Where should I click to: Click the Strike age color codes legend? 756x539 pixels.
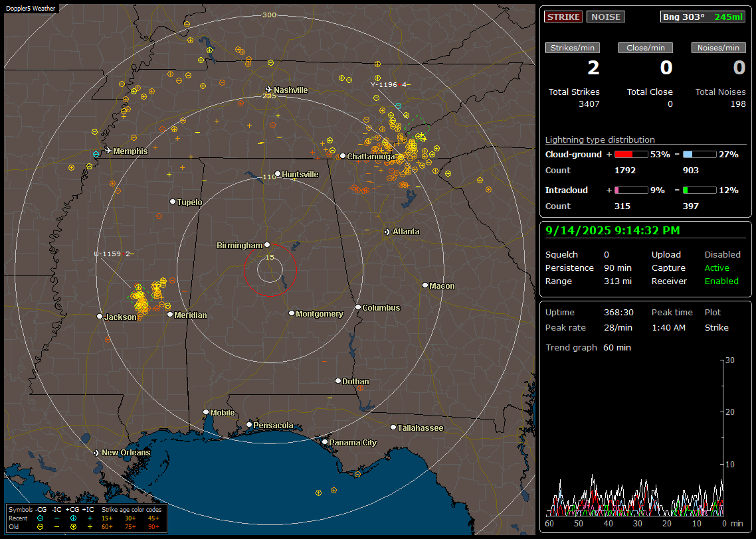point(131,518)
